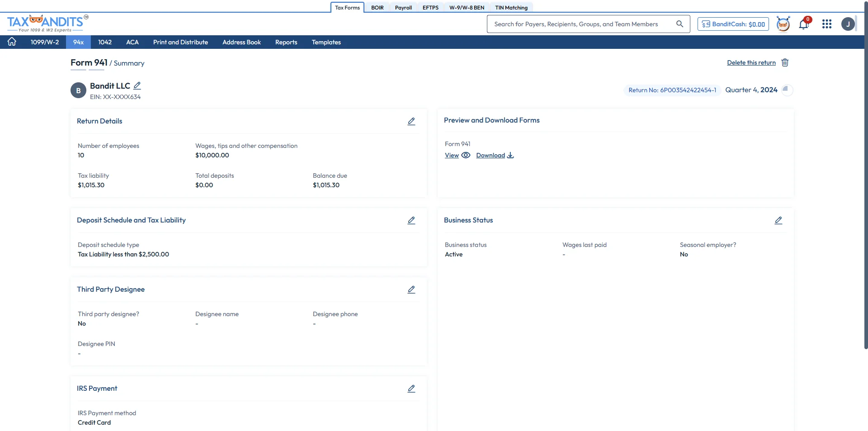
Task: Open the J user profile avatar
Action: click(x=848, y=24)
